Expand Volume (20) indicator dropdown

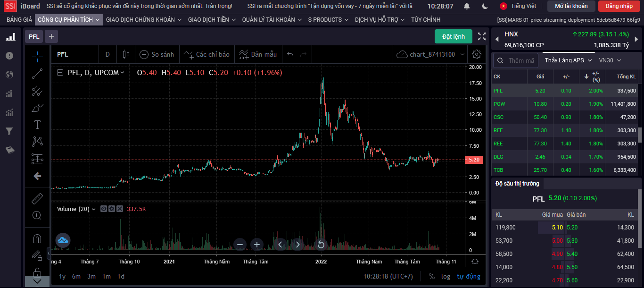pyautogui.click(x=93, y=209)
